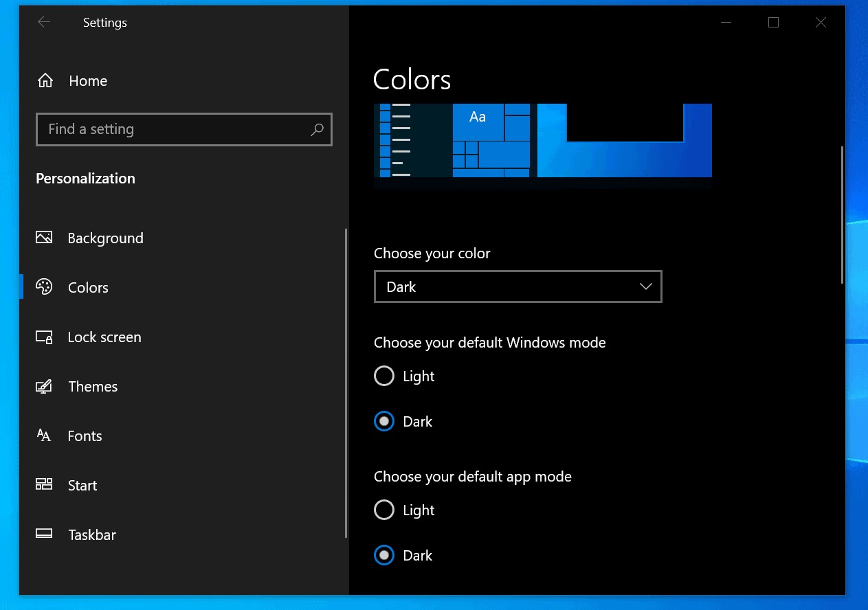The height and width of the screenshot is (610, 868).
Task: Click the dropdown chevron next to Dark
Action: pos(645,286)
